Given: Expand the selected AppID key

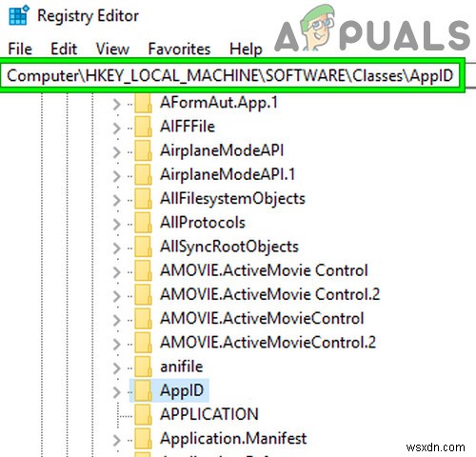Looking at the screenshot, I should tap(117, 392).
